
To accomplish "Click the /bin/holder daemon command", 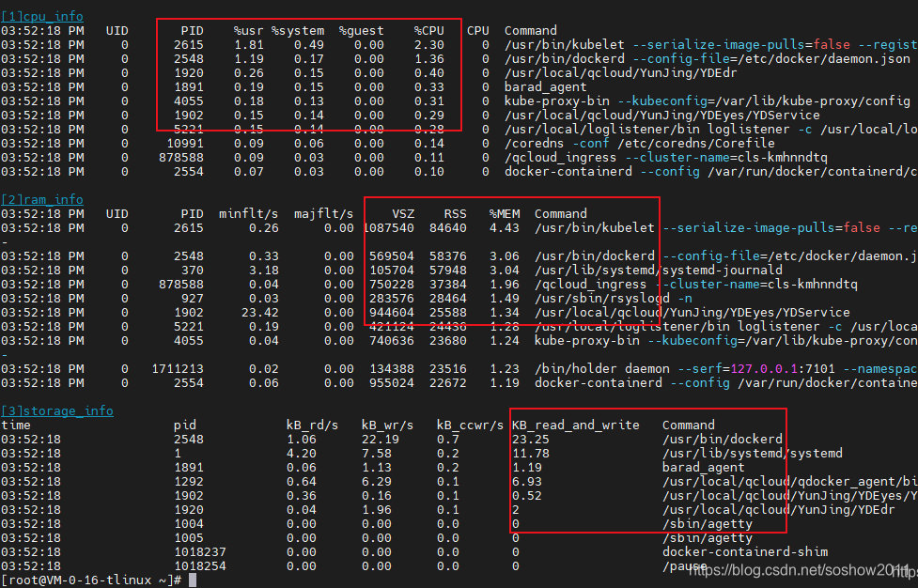I will click(x=602, y=368).
